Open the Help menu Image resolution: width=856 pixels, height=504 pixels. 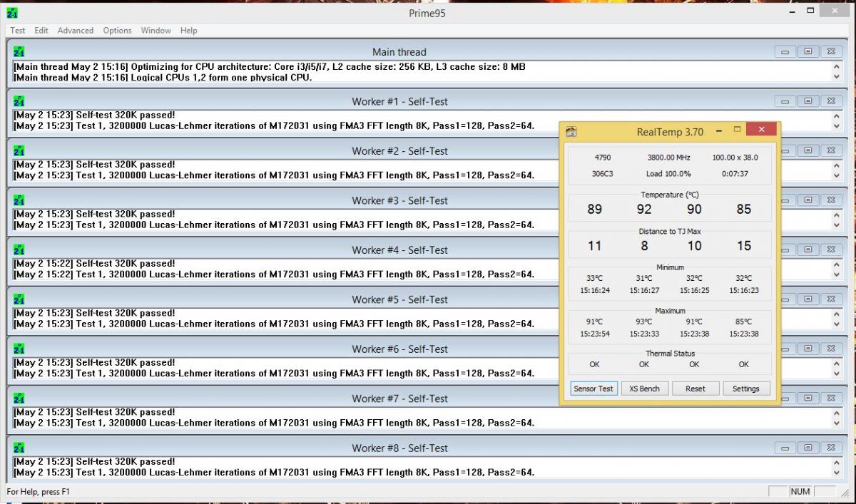[x=188, y=31]
